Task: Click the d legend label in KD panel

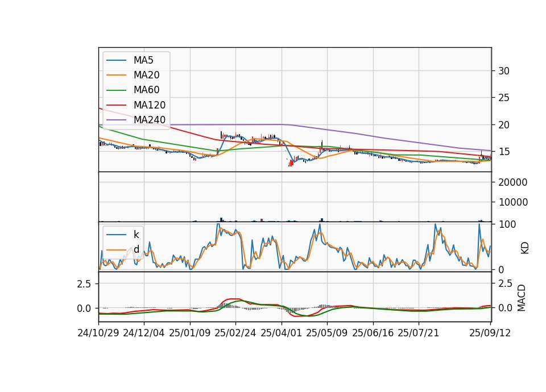Action: [136, 249]
